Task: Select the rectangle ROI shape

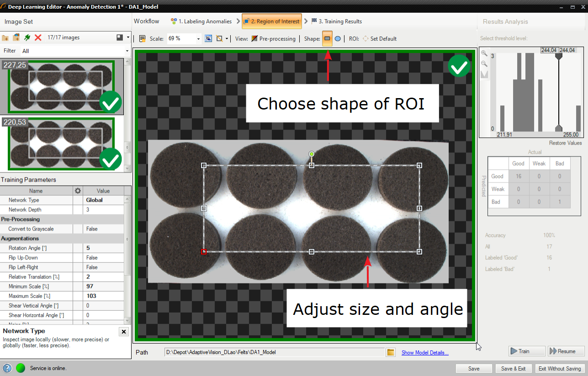Action: (x=327, y=39)
